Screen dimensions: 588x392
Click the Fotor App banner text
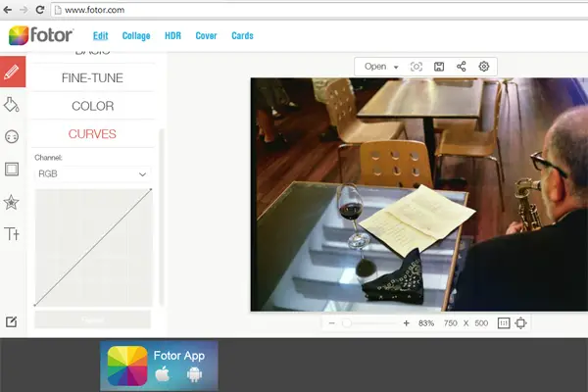[179, 355]
